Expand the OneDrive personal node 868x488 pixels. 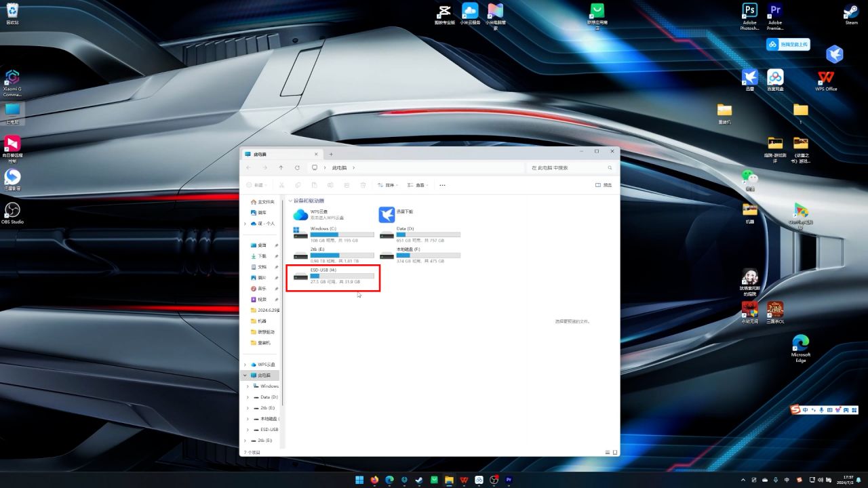point(245,224)
